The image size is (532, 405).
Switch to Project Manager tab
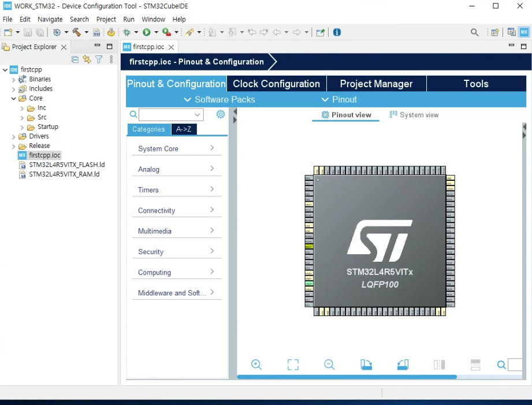(x=376, y=84)
